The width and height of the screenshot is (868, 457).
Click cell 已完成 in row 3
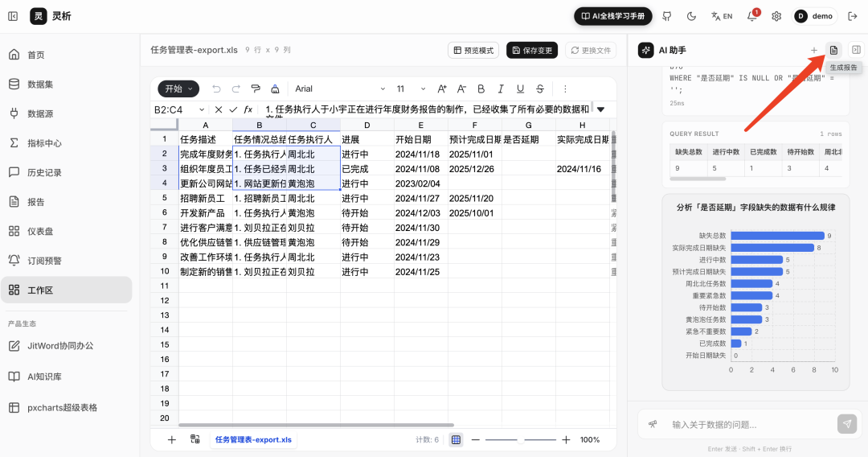click(367, 168)
